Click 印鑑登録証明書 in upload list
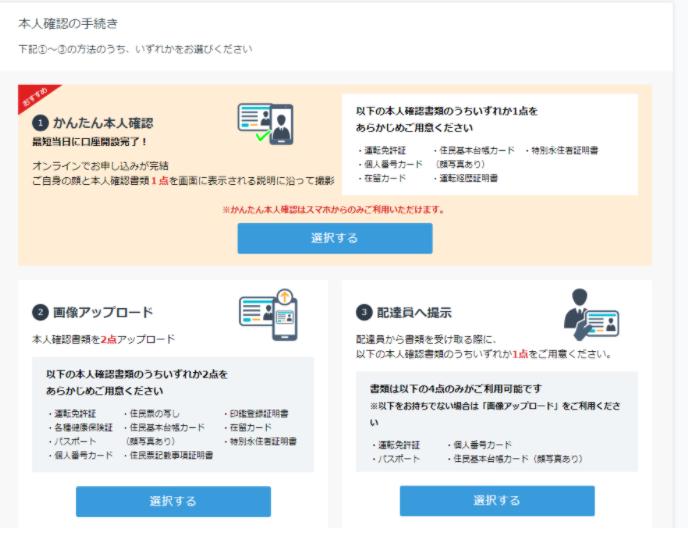The height and width of the screenshot is (534, 695). (259, 413)
